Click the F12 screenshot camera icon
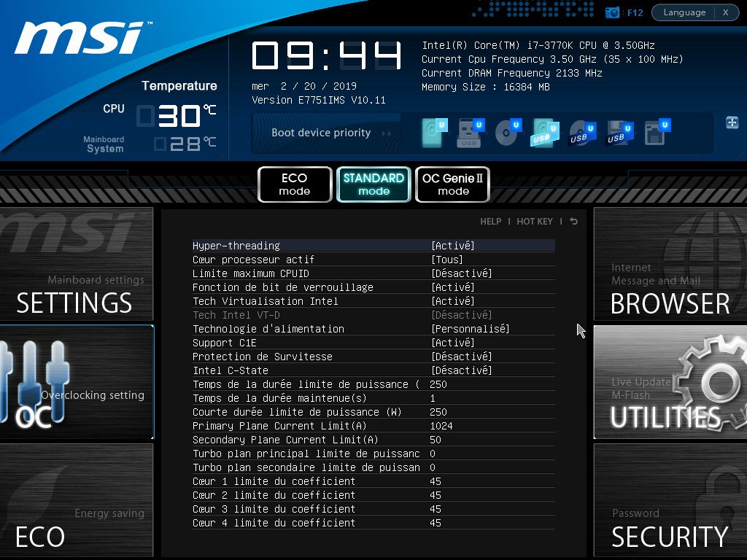 (612, 12)
